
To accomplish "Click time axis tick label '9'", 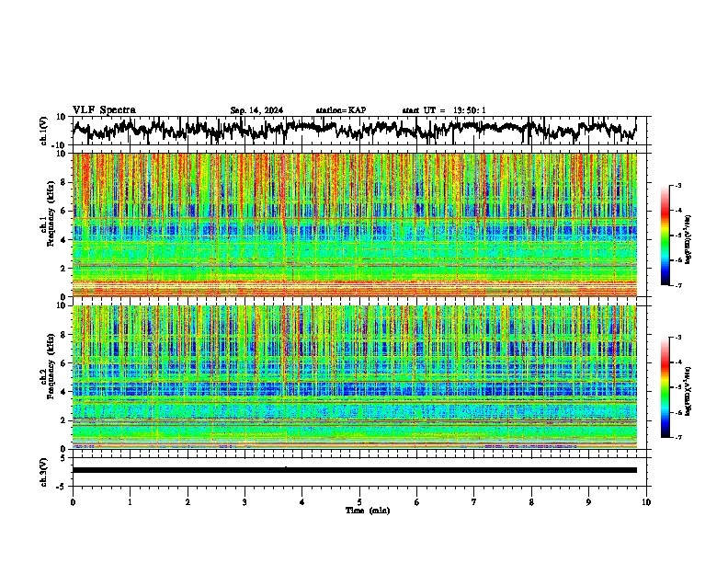I will (588, 502).
